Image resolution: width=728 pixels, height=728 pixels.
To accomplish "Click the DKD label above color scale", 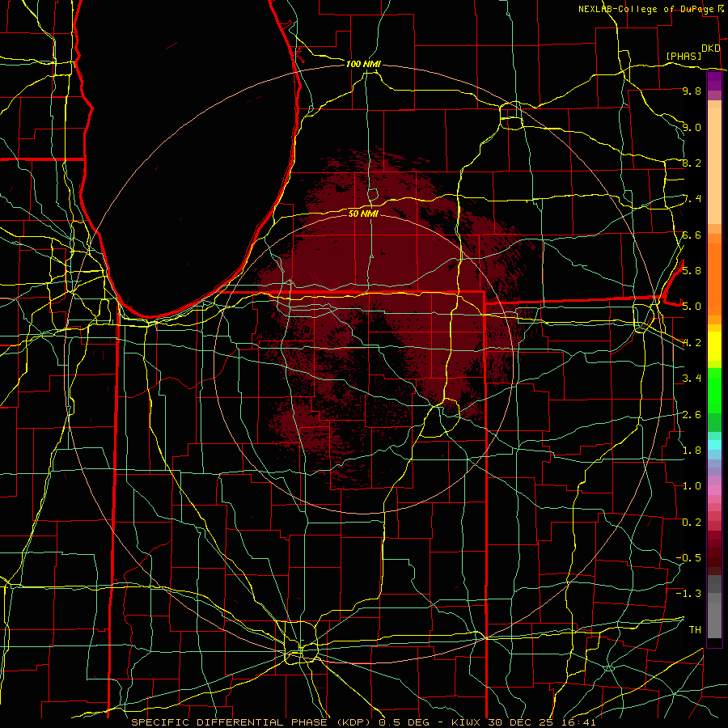I will tap(710, 49).
